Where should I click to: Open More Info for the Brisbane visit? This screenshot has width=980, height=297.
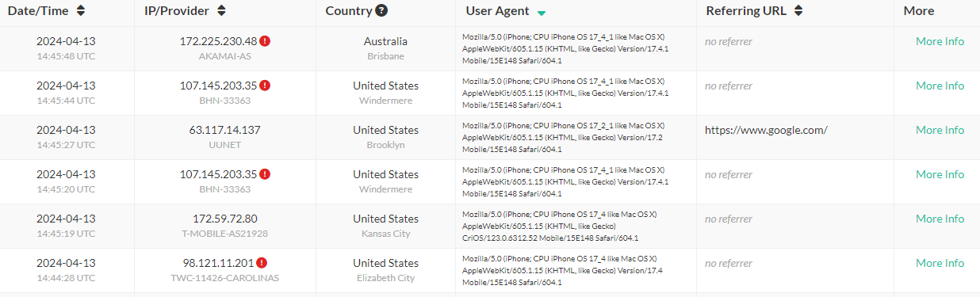[x=940, y=41]
